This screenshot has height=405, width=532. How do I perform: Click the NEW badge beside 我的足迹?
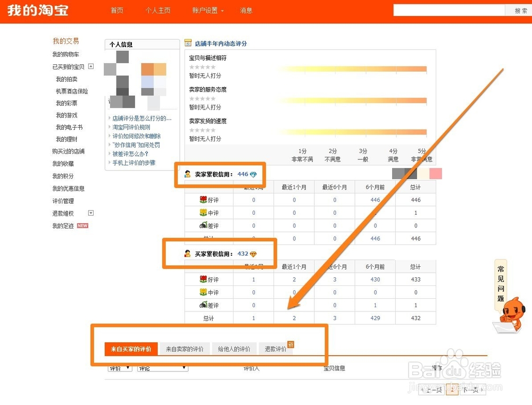coord(82,226)
